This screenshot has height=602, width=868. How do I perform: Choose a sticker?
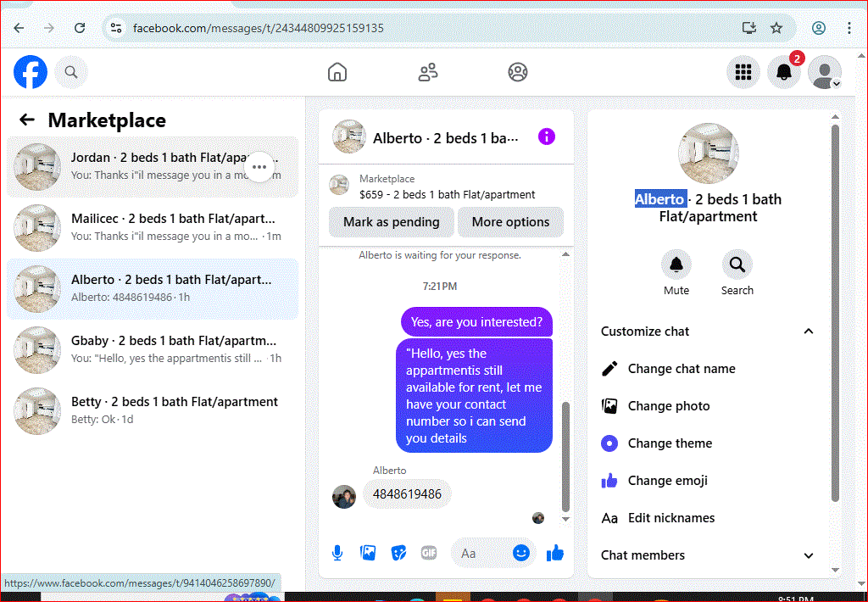pyautogui.click(x=398, y=553)
